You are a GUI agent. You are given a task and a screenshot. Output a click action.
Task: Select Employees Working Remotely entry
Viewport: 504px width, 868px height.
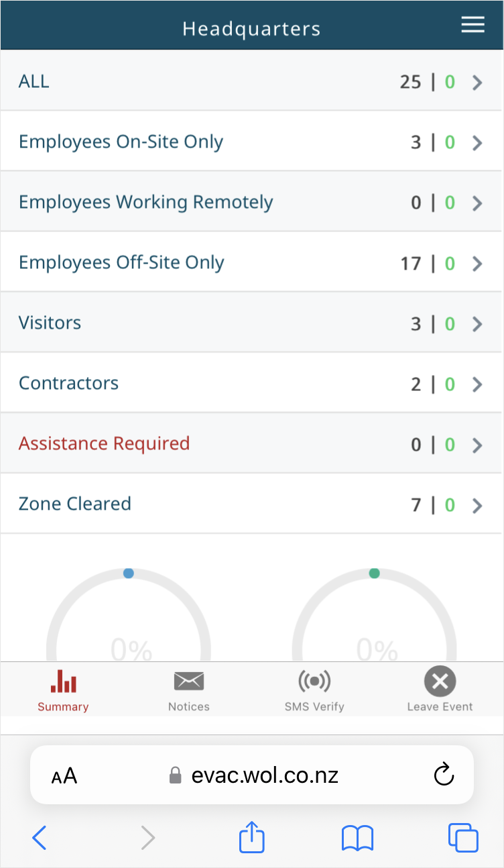(x=251, y=202)
